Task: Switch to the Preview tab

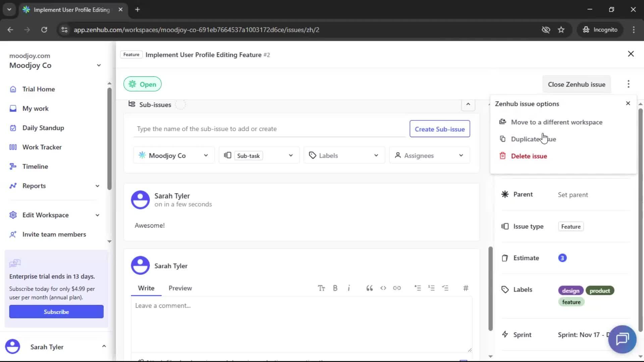Action: click(180, 288)
